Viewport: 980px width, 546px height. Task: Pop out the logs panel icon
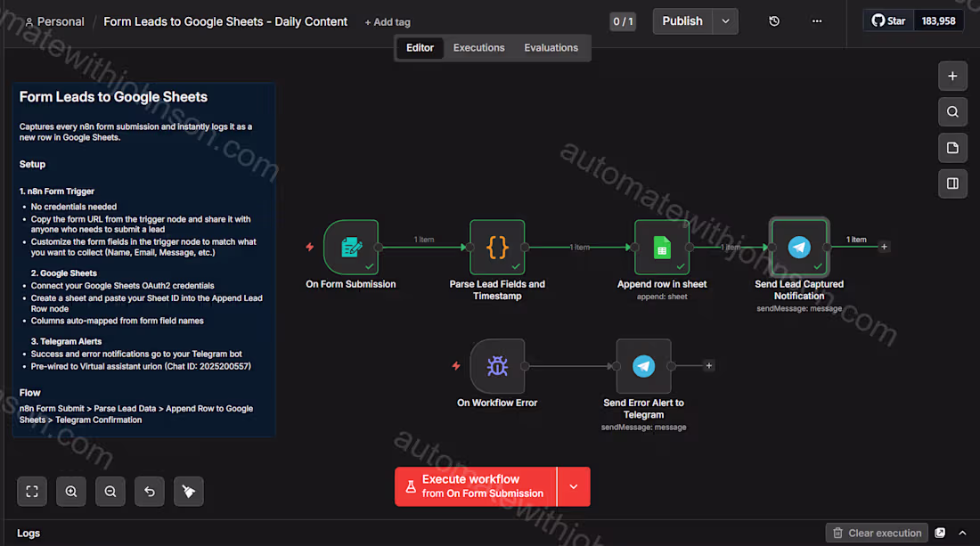(x=940, y=533)
